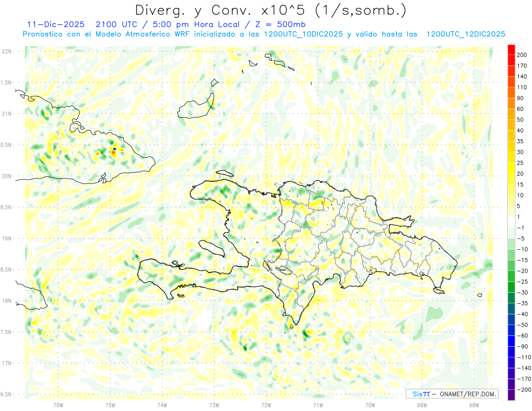The height and width of the screenshot is (411, 532).
Task: Click the '17N' latitude label
Action: [7, 363]
